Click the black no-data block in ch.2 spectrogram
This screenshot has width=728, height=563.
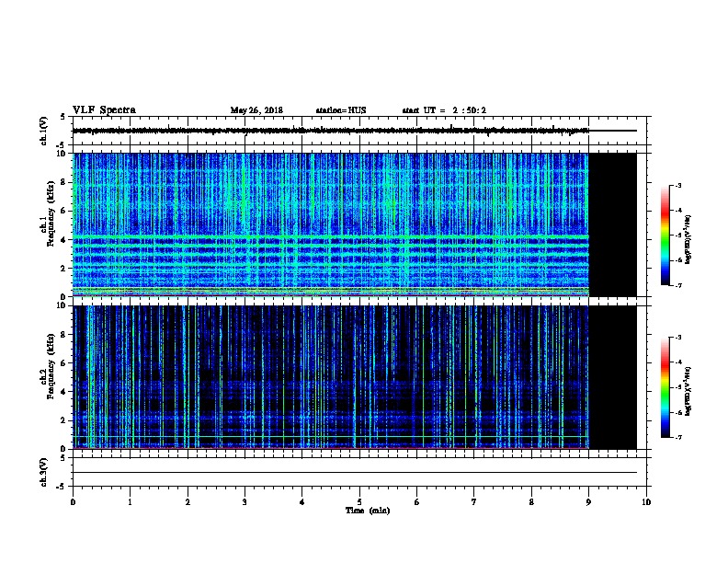pyautogui.click(x=612, y=377)
